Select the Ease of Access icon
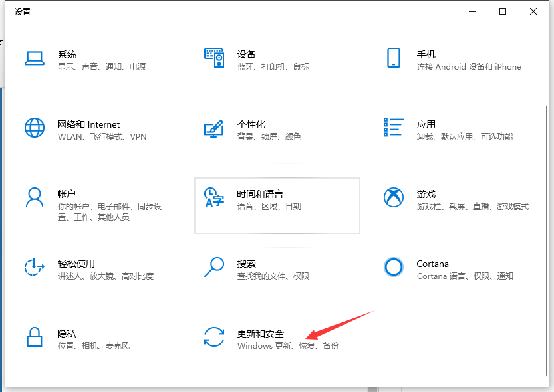554x392 pixels. click(35, 267)
